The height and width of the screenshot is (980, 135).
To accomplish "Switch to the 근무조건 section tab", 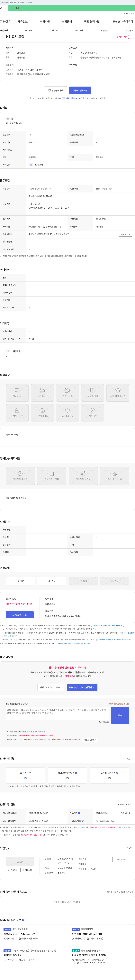I will tap(29, 30).
